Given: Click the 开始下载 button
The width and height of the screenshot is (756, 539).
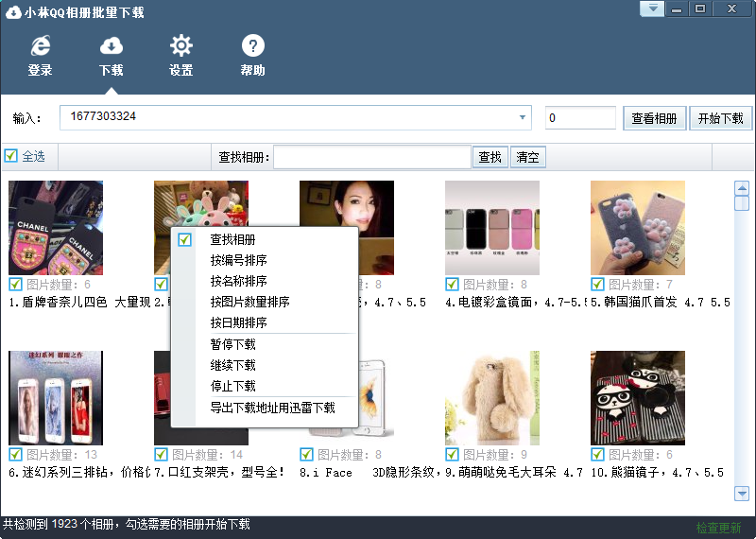Looking at the screenshot, I should point(720,118).
